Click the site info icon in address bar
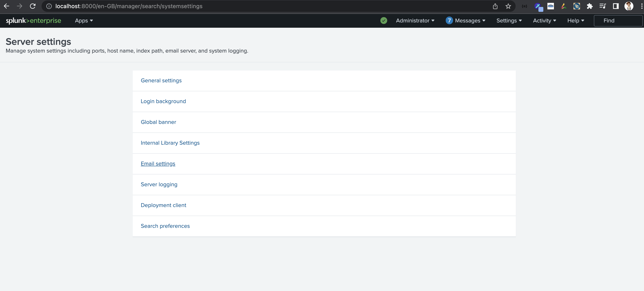 point(49,6)
